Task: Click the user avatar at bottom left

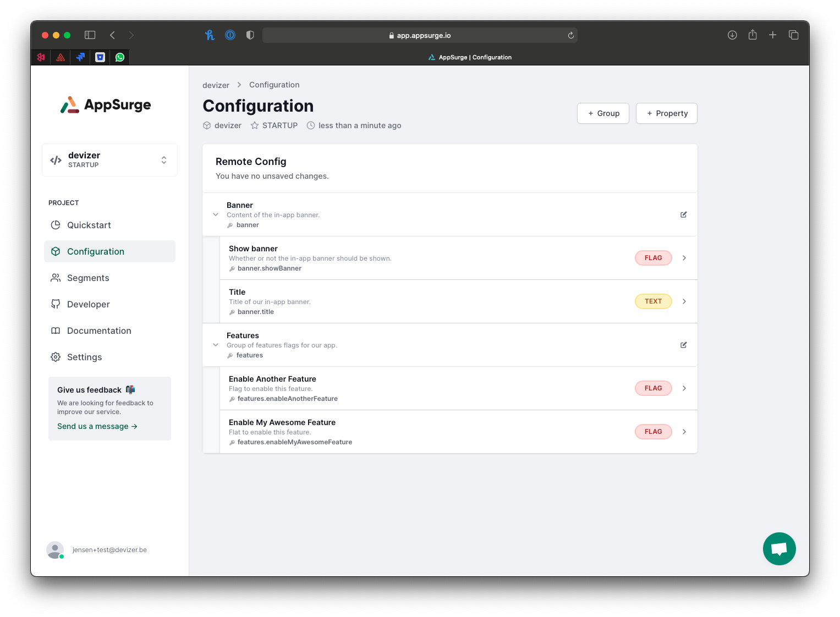Action: [55, 550]
